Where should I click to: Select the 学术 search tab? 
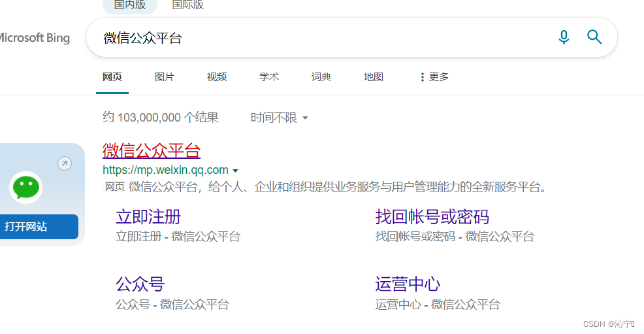pos(268,77)
